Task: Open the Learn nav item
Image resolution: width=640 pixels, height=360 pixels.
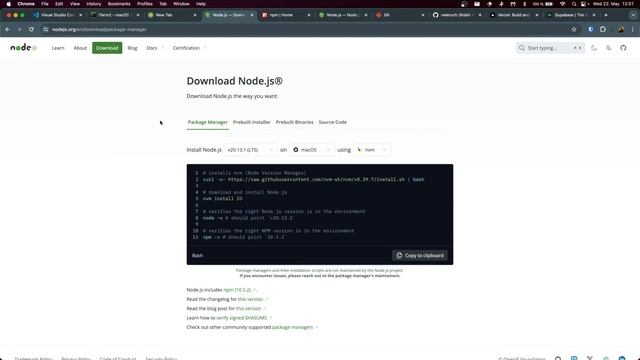Action: point(58,48)
